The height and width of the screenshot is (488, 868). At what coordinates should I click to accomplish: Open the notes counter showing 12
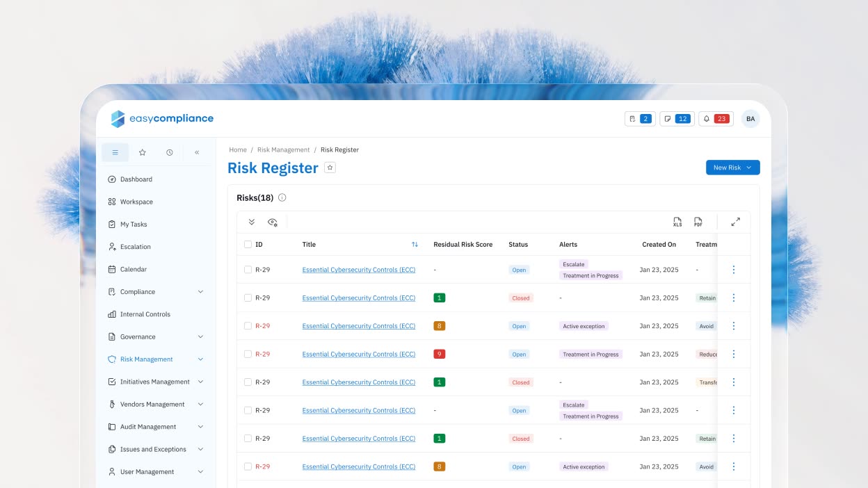(677, 119)
